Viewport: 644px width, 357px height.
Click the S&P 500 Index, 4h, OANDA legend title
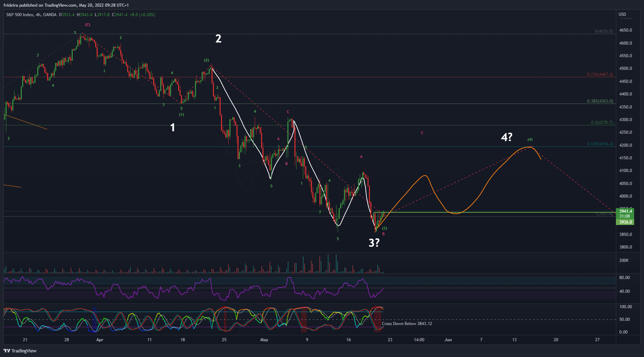point(31,15)
